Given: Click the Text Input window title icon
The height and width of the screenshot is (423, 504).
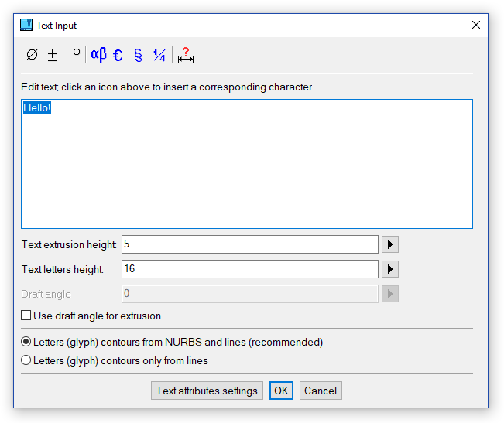Looking at the screenshot, I should [26, 25].
